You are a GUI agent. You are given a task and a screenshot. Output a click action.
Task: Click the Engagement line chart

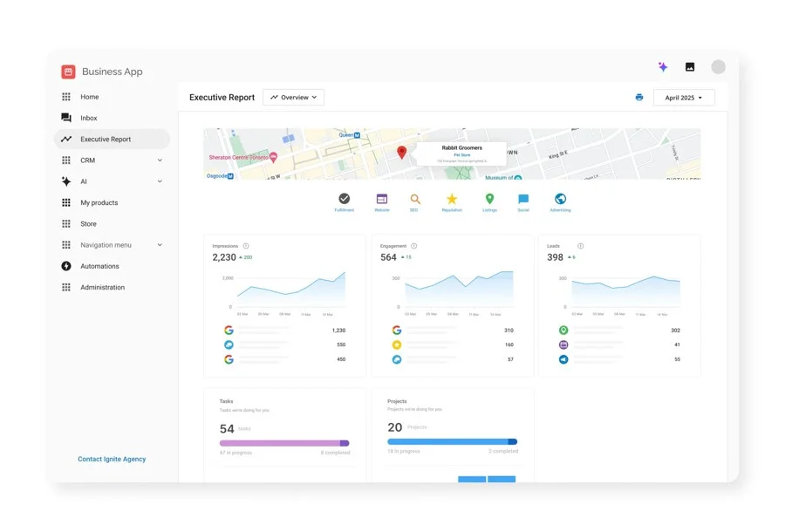tap(459, 289)
